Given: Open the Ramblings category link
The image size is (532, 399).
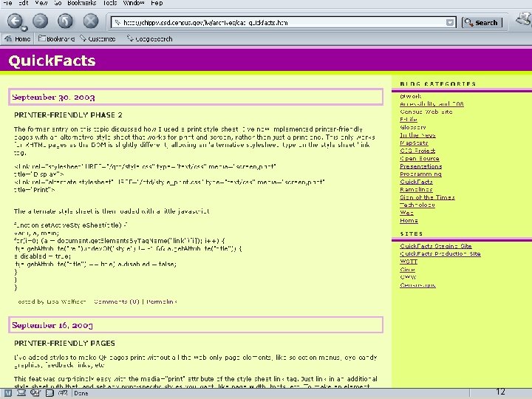Looking at the screenshot, I should [x=416, y=190].
